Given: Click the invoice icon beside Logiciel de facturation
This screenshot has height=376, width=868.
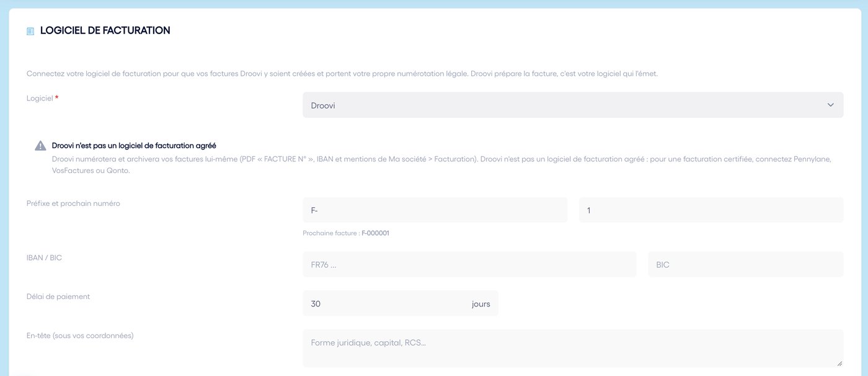Looking at the screenshot, I should tap(30, 31).
